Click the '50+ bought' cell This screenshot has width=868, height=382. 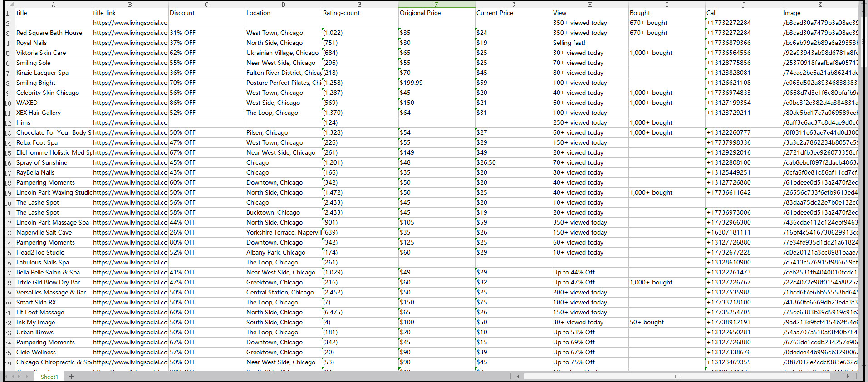(667, 323)
